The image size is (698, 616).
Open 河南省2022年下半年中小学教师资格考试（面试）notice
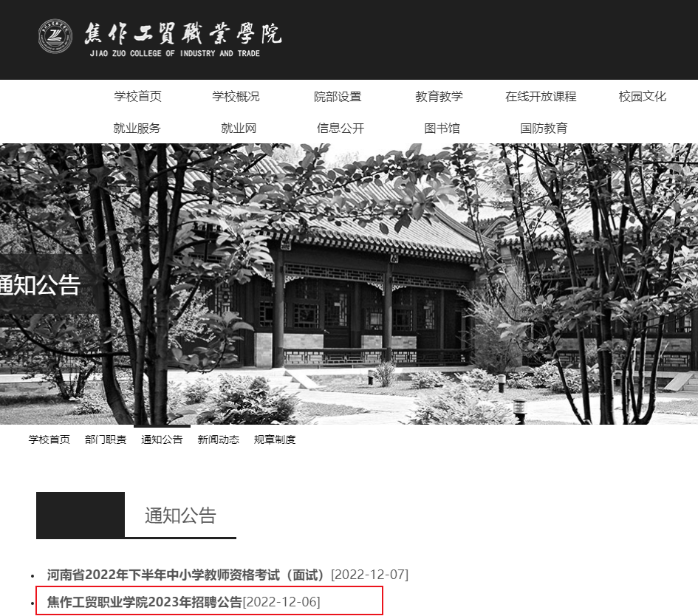187,575
